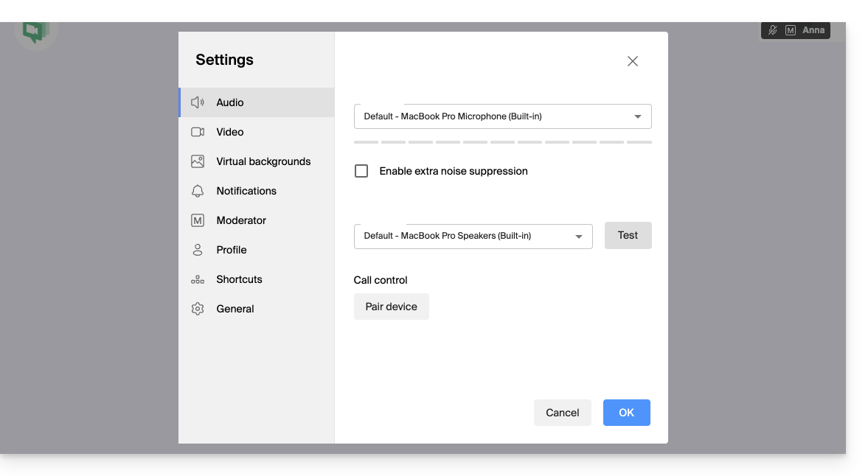Image resolution: width=868 pixels, height=476 pixels.
Task: Click the Audio speaker icon in sidebar
Action: (198, 102)
